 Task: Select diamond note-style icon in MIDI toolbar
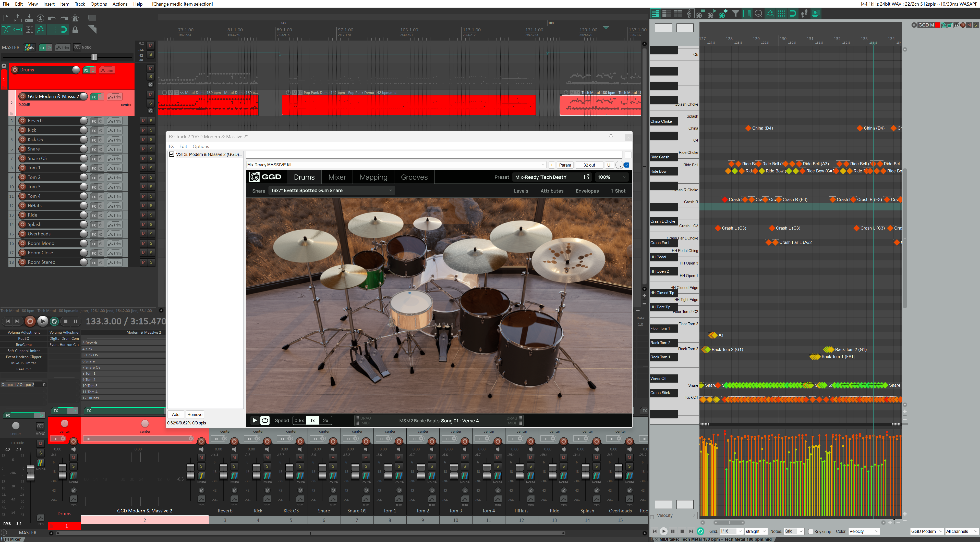(x=724, y=14)
